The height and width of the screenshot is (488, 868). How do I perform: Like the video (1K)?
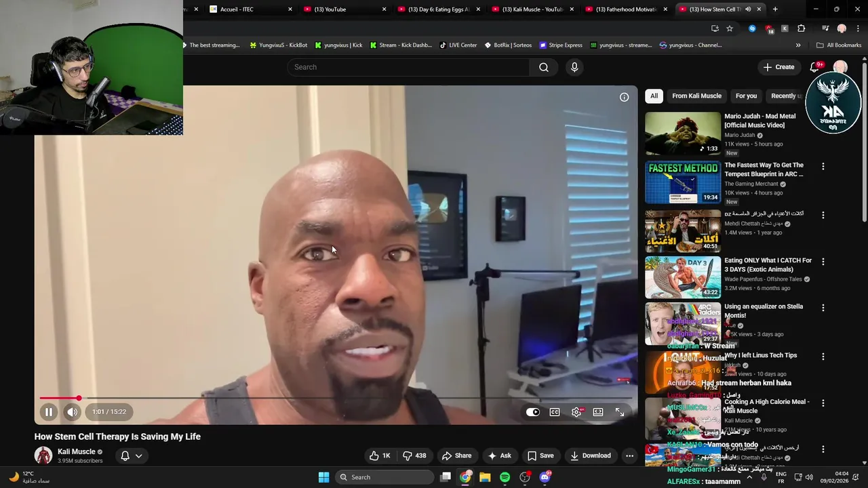(x=380, y=455)
